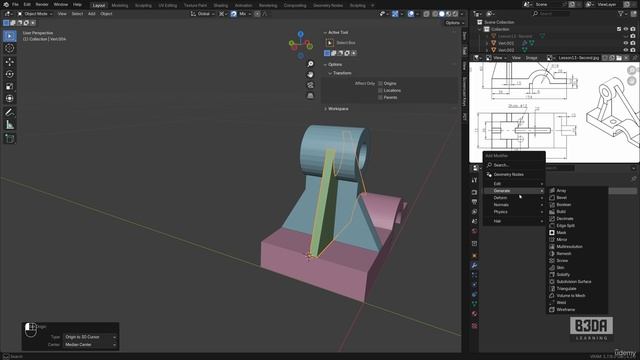Viewport: 640px width, 360px height.
Task: Open the Object Mode dropdown
Action: 35,14
